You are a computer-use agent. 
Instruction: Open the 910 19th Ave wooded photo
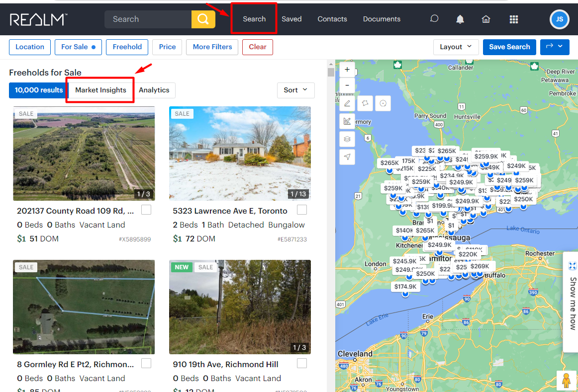click(x=240, y=307)
